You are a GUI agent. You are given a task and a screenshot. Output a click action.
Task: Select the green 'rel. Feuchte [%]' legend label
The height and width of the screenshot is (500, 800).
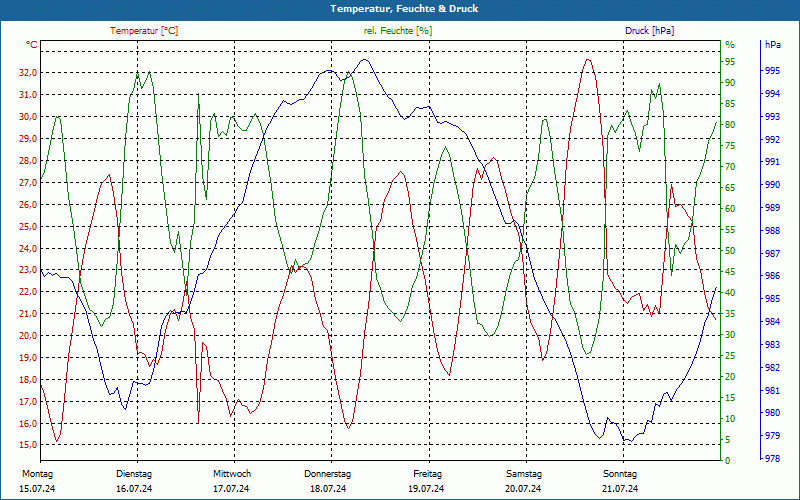click(x=398, y=31)
